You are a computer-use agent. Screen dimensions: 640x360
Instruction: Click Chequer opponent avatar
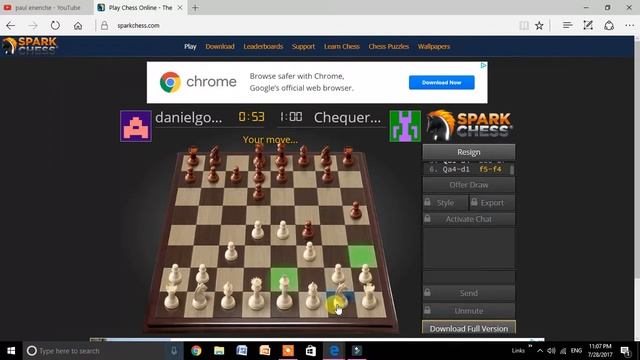405,126
